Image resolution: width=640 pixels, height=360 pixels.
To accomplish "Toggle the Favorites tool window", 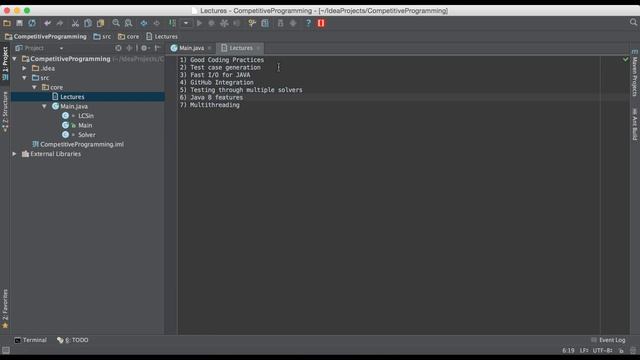I will [x=5, y=309].
